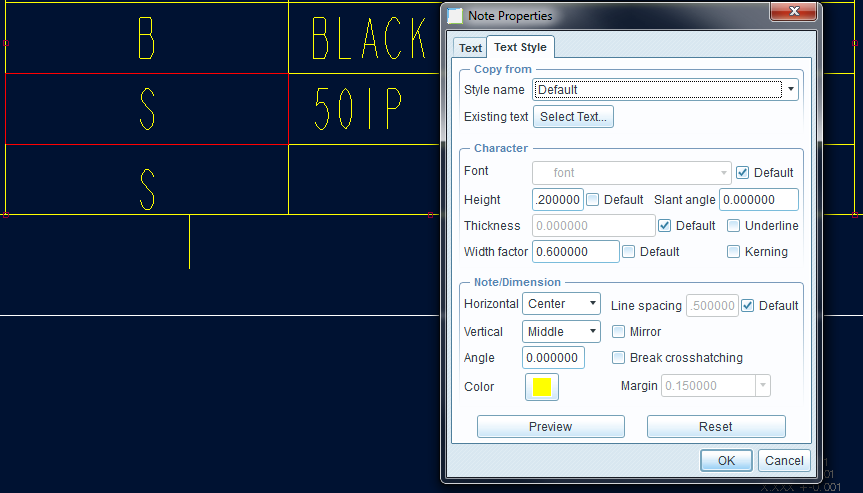The width and height of the screenshot is (863, 493).
Task: Open the Margin dropdown arrow
Action: [763, 386]
